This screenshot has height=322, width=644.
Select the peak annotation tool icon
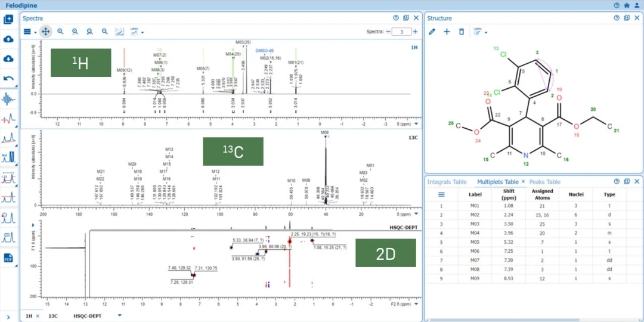[8, 237]
